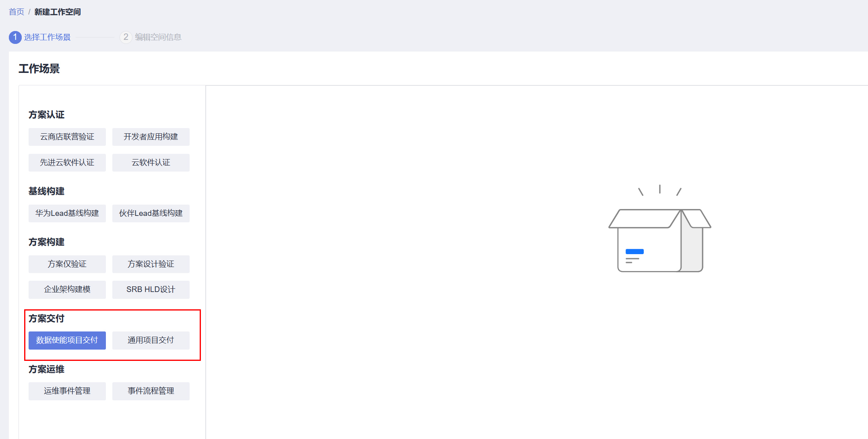Viewport: 868px width, 439px height.
Task: Choose 先进云软件认证 option
Action: [x=67, y=163]
